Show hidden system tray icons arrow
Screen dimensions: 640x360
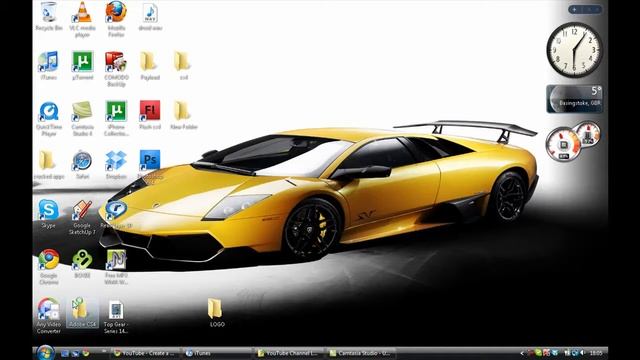522,353
